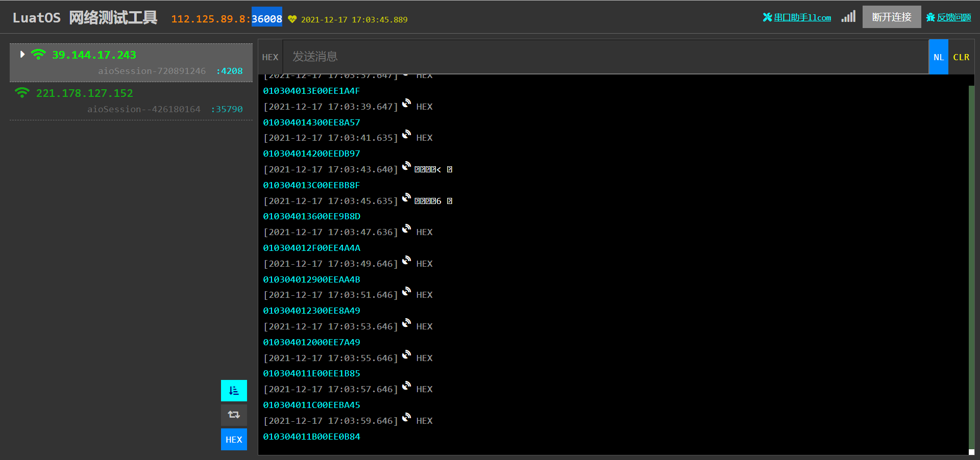Click the receive icon at 17:03:45.635
The image size is (980, 460).
tap(406, 197)
